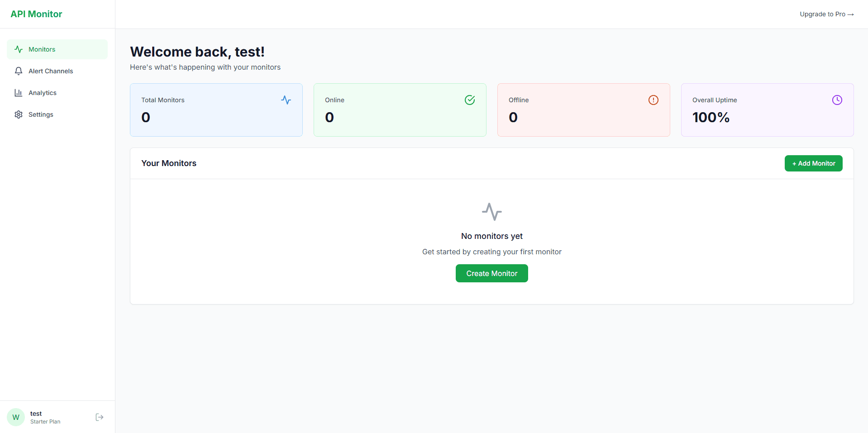Viewport: 868px width, 433px height.
Task: Click the logout icon near the test account
Action: (x=99, y=416)
